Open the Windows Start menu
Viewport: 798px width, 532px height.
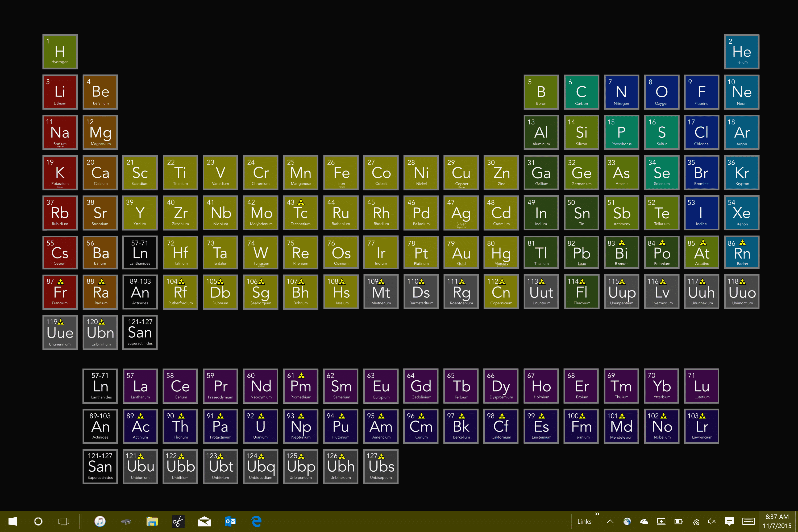(x=13, y=521)
